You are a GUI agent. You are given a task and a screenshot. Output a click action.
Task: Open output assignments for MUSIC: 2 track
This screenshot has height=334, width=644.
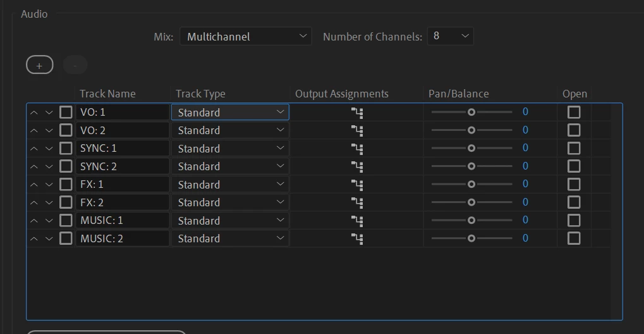click(x=357, y=238)
